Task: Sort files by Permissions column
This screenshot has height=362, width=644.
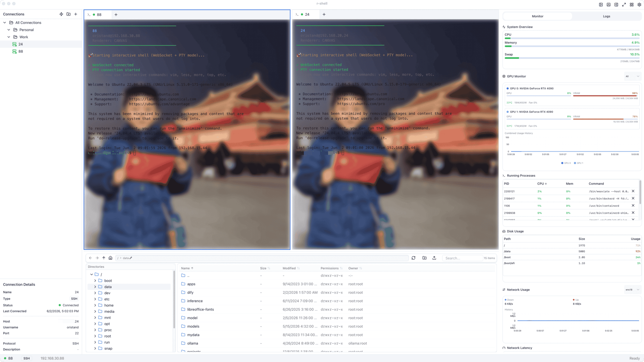Action: coord(332,268)
